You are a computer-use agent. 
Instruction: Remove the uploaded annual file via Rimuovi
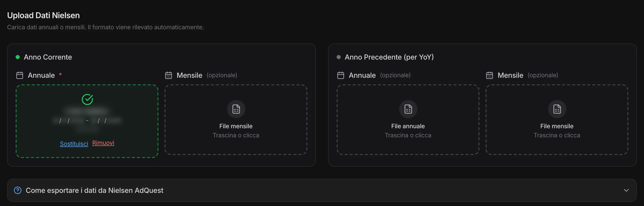tap(103, 143)
